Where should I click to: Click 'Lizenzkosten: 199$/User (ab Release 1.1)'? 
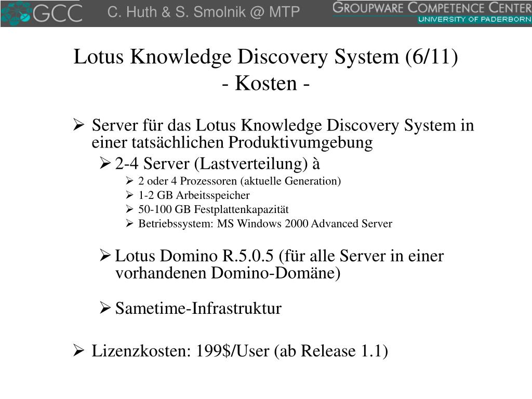[x=240, y=351]
